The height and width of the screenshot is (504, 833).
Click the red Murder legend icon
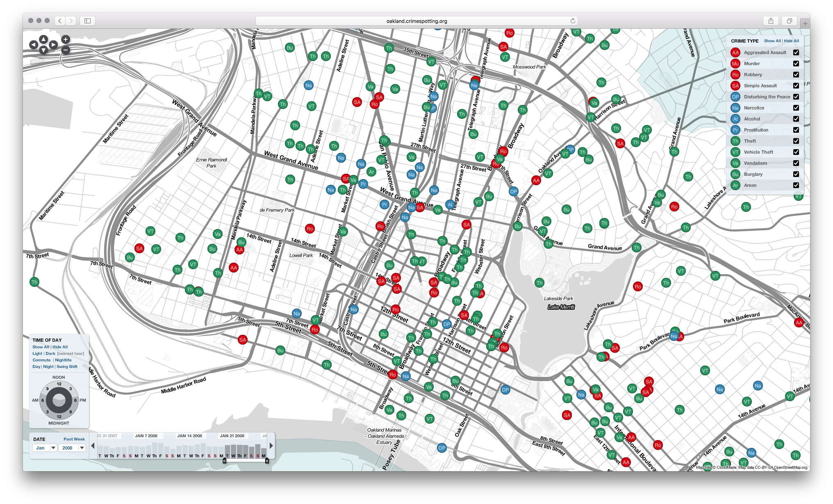[x=735, y=64]
